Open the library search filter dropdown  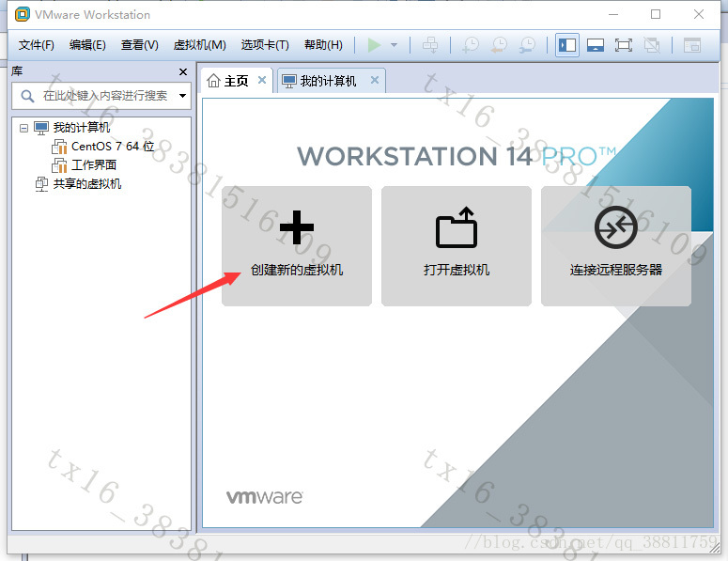click(x=183, y=96)
